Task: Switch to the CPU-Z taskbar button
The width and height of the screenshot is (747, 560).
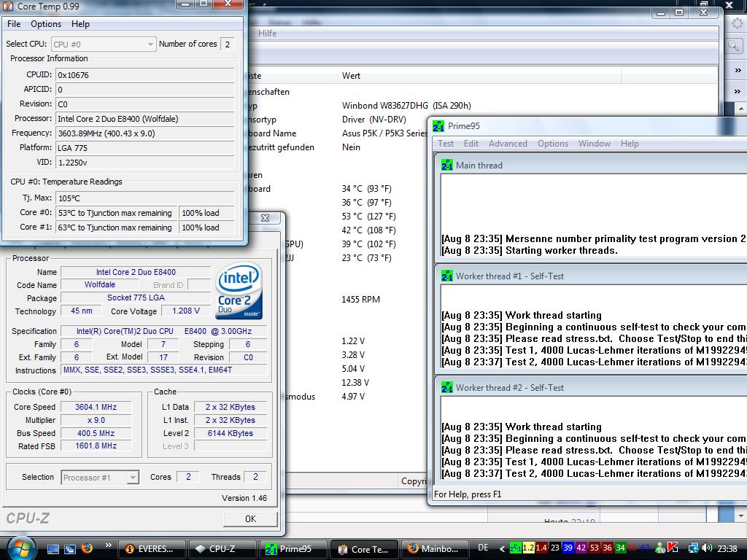Action: tap(222, 549)
